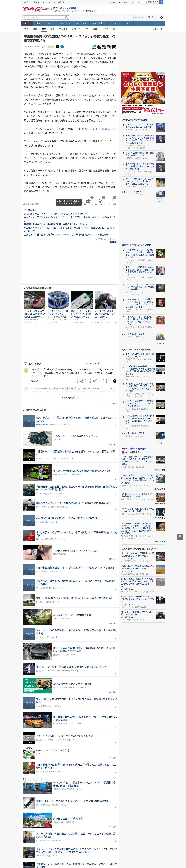This screenshot has width=186, height=868.
Task: Open the ランキング tab
Action: pyautogui.click(x=115, y=24)
